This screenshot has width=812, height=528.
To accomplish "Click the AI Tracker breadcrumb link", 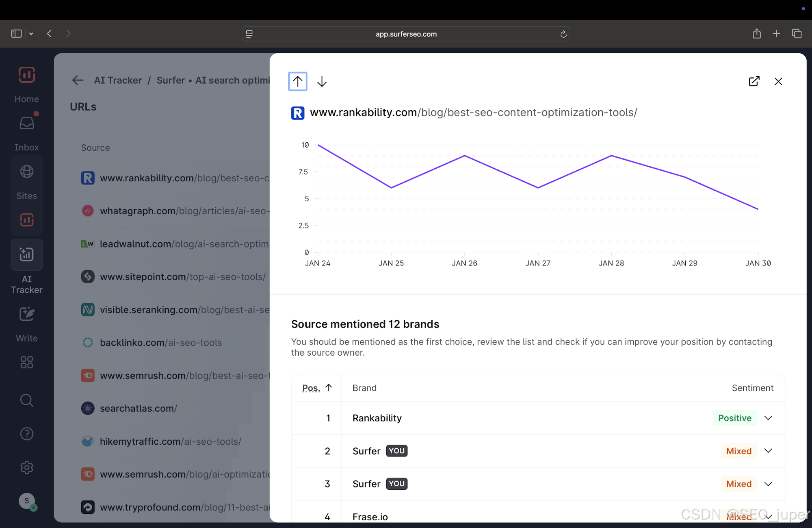I will point(118,80).
